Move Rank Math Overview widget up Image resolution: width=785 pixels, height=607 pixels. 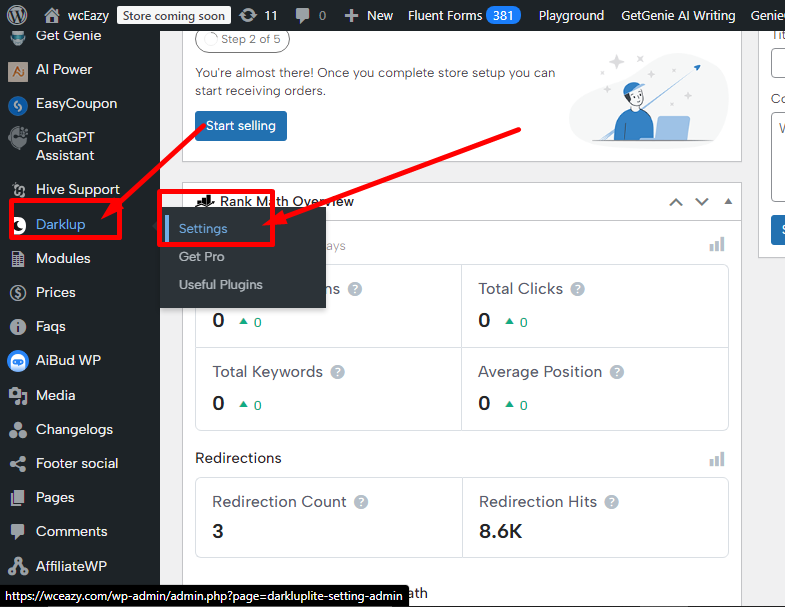pyautogui.click(x=676, y=202)
